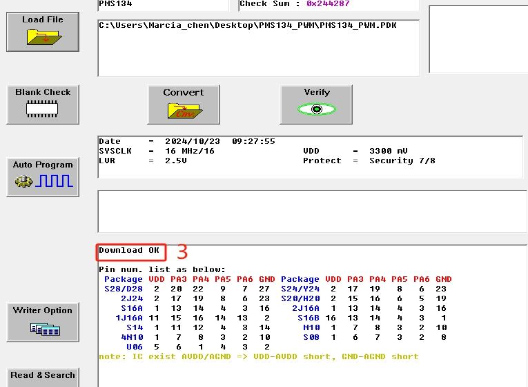Click the LVR = 2.5V text
This screenshot has width=528, height=387.
coord(143,161)
